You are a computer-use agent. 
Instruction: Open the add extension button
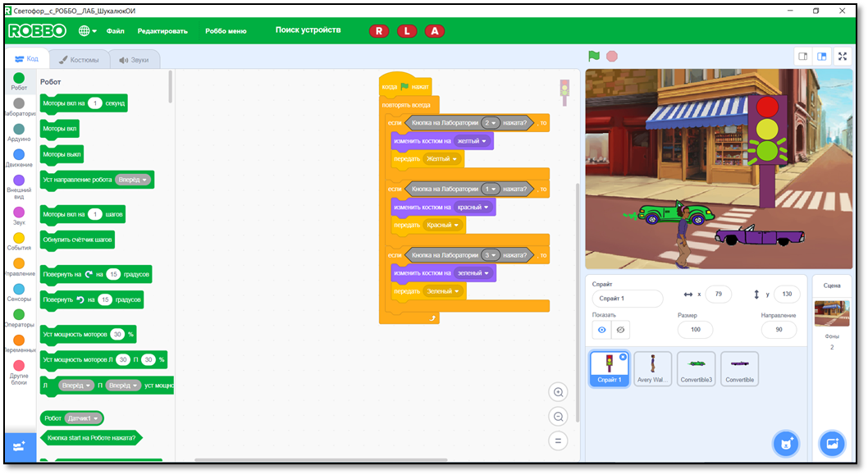pyautogui.click(x=19, y=445)
